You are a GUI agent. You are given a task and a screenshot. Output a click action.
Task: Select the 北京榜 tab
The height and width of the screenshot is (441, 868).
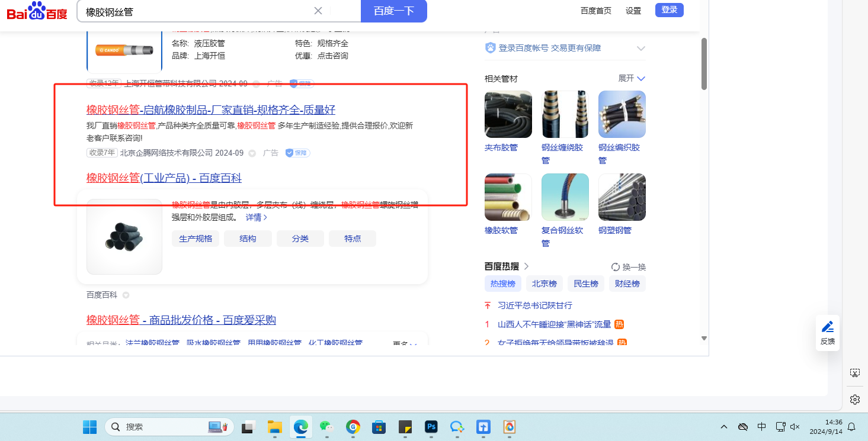tap(544, 284)
